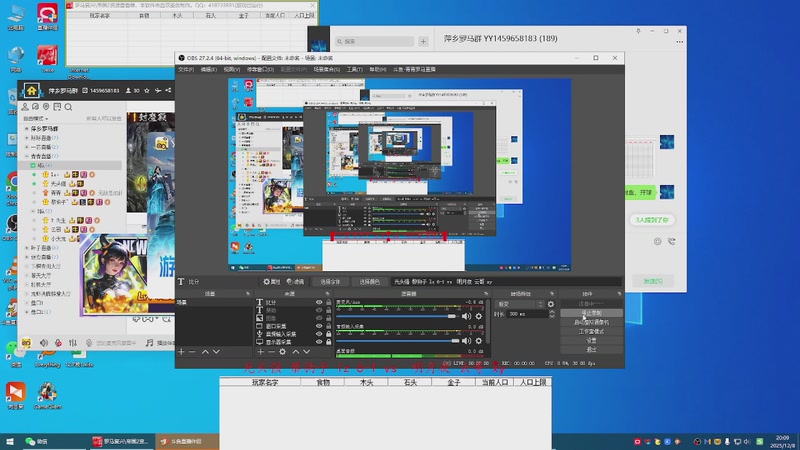Click 工作室模式 button in OBS controls
800x450 pixels.
pos(591,331)
